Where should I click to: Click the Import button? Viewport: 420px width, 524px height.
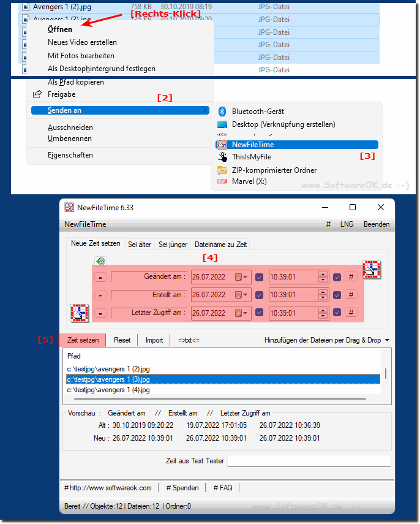[x=154, y=340]
